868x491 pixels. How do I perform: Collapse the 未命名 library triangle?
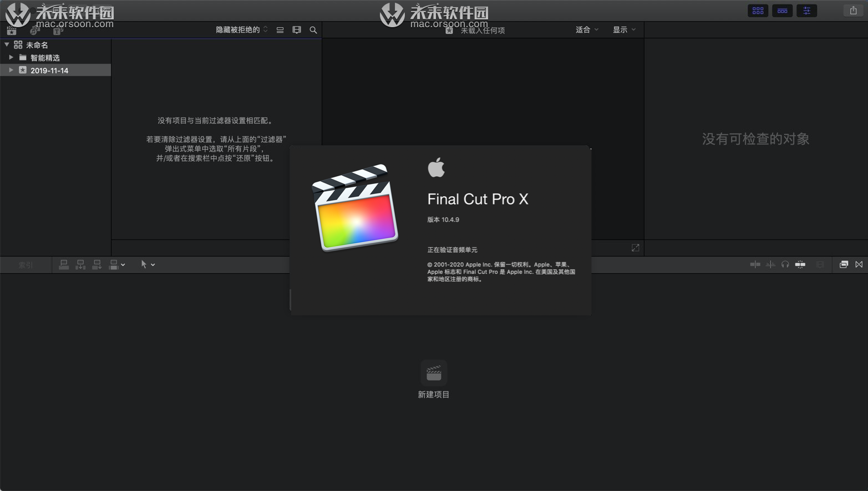coord(7,44)
